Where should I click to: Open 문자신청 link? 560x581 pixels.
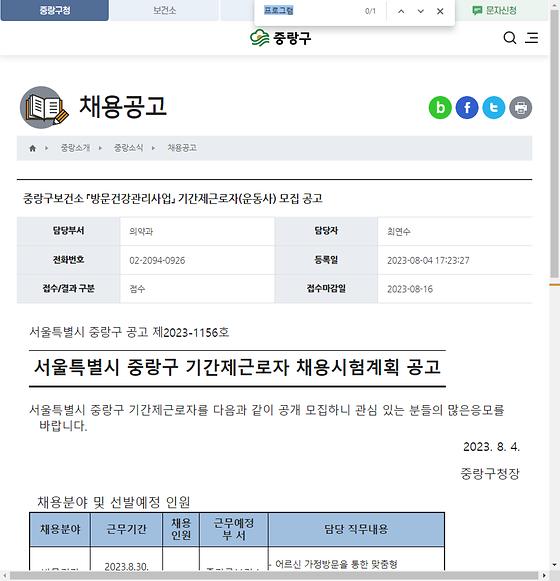(x=494, y=10)
